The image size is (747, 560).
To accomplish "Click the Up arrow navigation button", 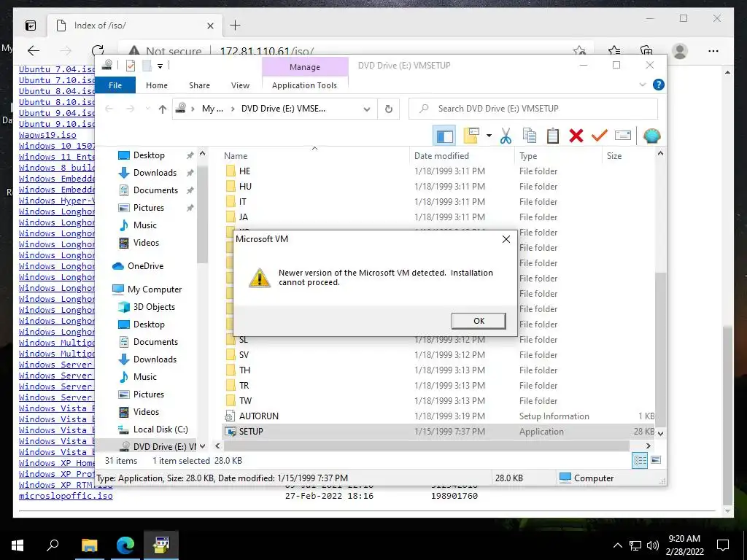I will [163, 109].
